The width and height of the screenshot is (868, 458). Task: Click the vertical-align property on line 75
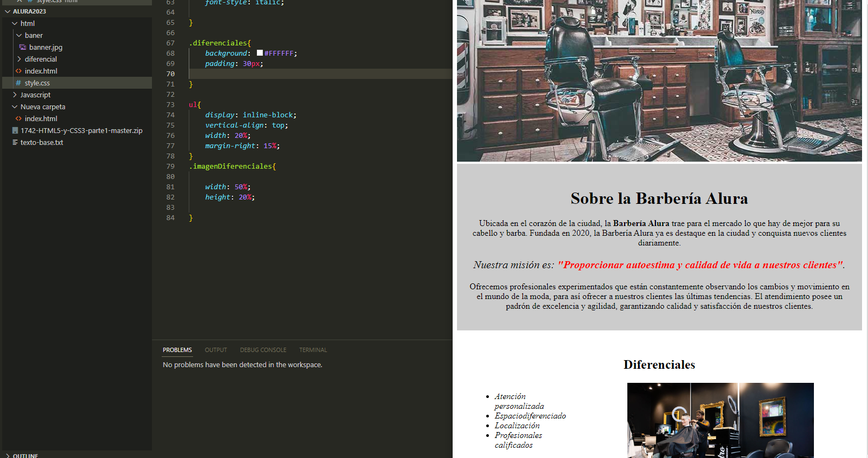tap(234, 125)
